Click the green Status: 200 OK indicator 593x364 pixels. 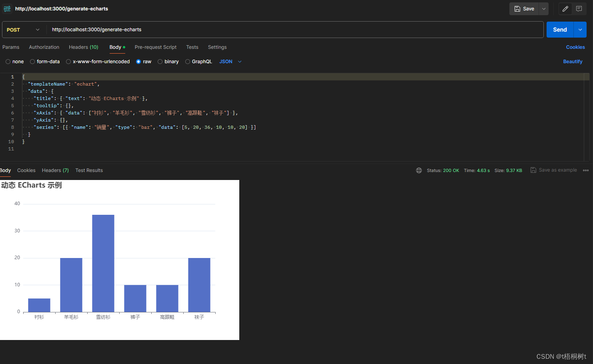[443, 170]
